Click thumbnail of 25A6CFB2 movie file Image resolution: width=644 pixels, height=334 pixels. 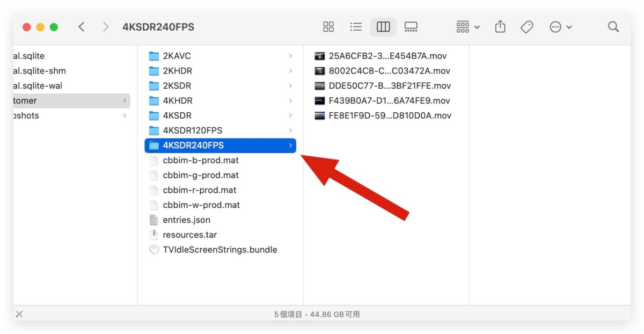tap(320, 56)
